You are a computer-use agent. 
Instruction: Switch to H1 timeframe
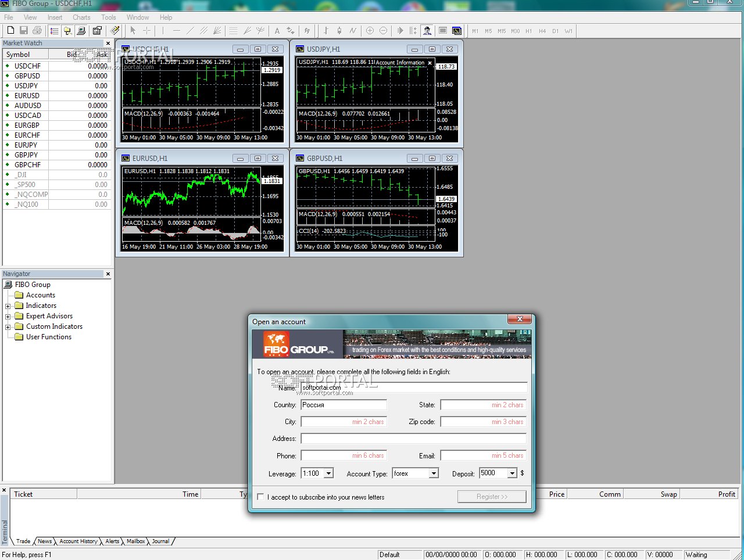pyautogui.click(x=529, y=31)
